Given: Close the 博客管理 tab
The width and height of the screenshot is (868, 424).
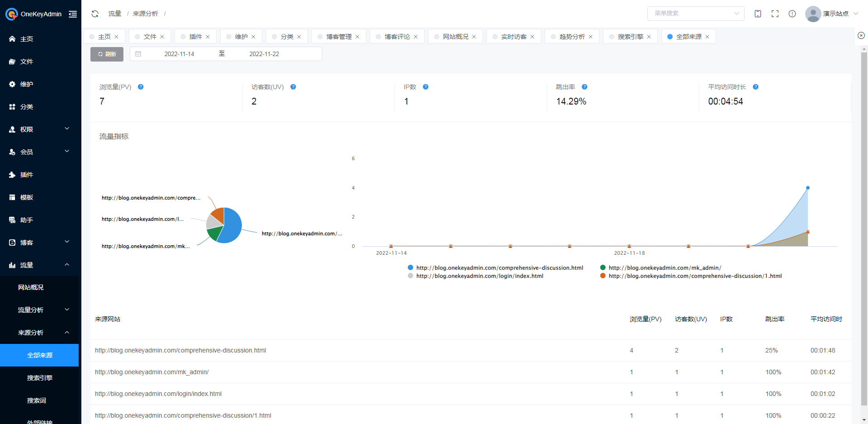Looking at the screenshot, I should click(x=357, y=37).
